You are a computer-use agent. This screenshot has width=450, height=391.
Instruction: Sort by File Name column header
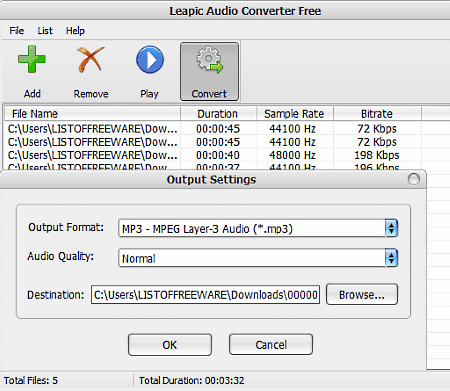pyautogui.click(x=92, y=114)
